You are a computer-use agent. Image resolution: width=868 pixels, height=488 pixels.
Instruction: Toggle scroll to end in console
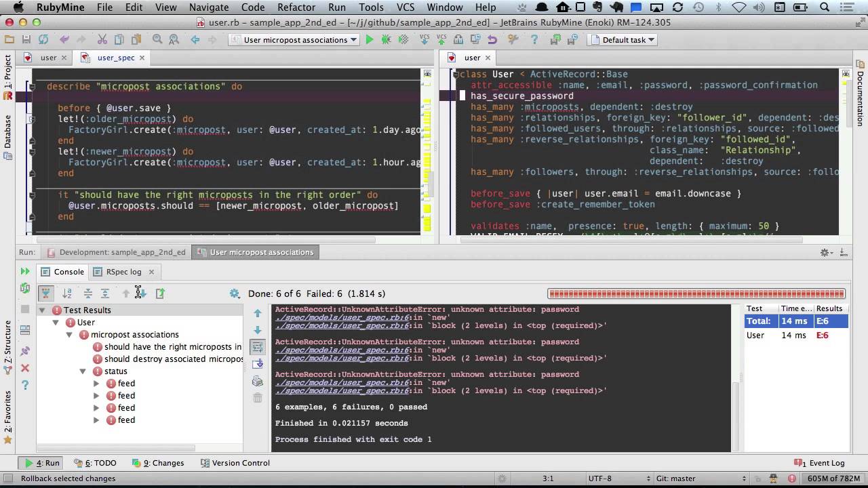pos(257,364)
